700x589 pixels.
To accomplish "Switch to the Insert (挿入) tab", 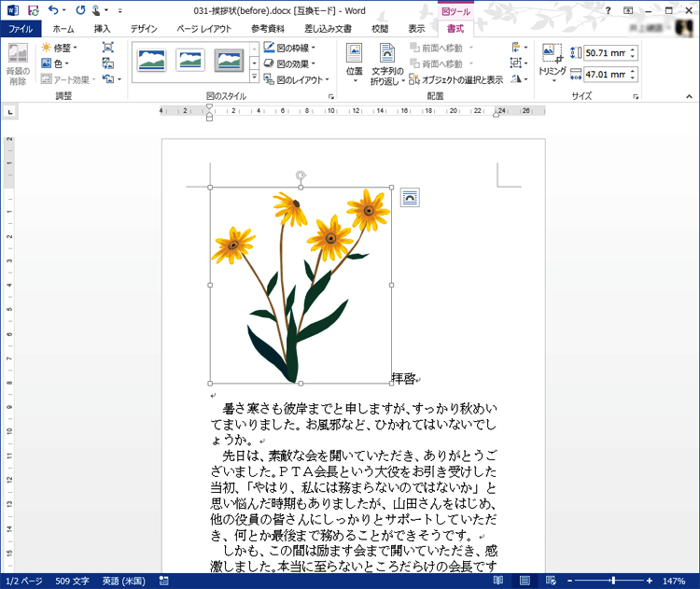I will point(102,29).
